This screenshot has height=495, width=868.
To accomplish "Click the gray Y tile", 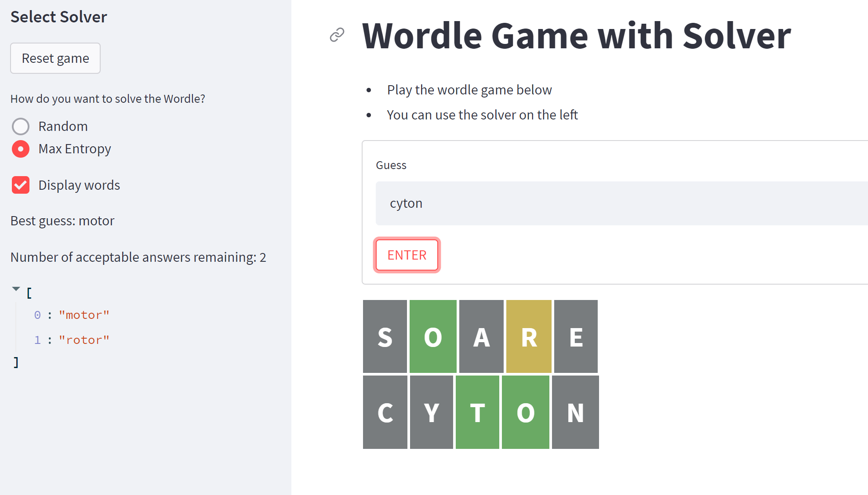I will coord(431,412).
